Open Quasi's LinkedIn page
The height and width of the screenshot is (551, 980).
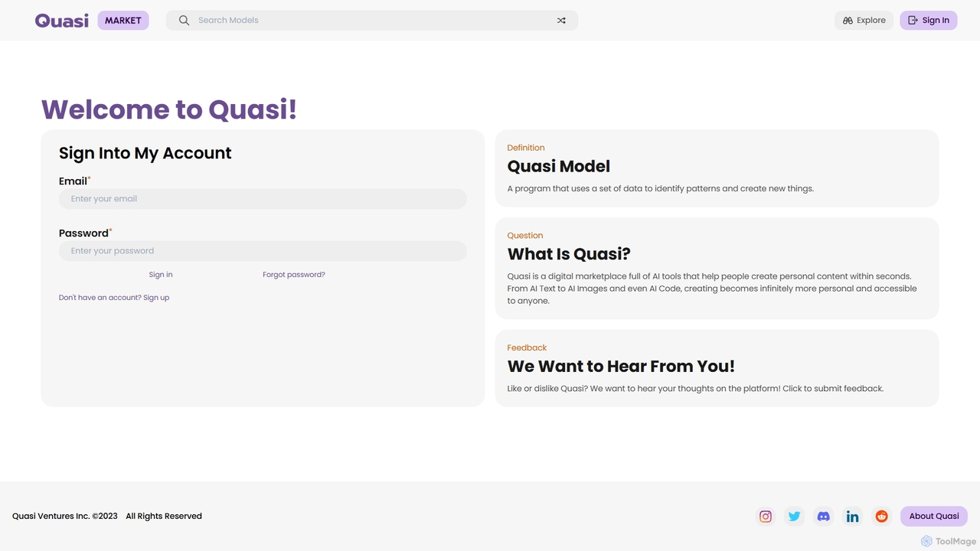click(x=853, y=517)
